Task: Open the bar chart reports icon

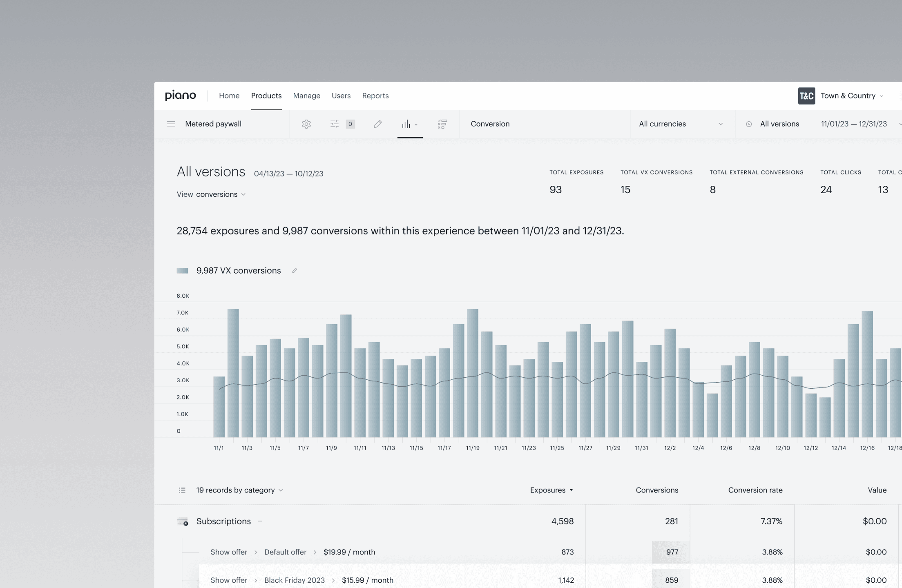Action: coord(406,124)
